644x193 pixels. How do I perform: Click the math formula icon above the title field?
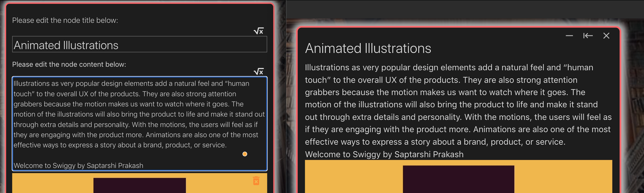click(x=258, y=31)
